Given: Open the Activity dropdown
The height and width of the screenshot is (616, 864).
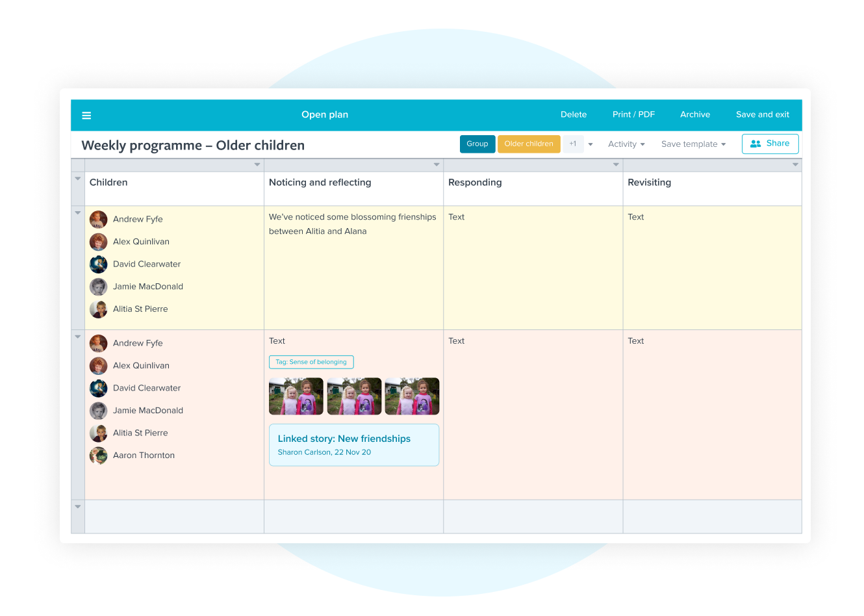Looking at the screenshot, I should 626,144.
